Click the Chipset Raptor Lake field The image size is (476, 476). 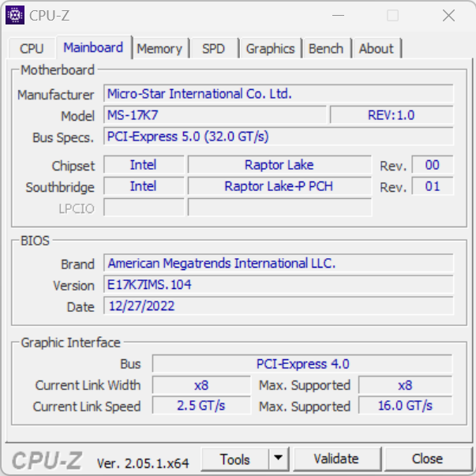pos(279,165)
